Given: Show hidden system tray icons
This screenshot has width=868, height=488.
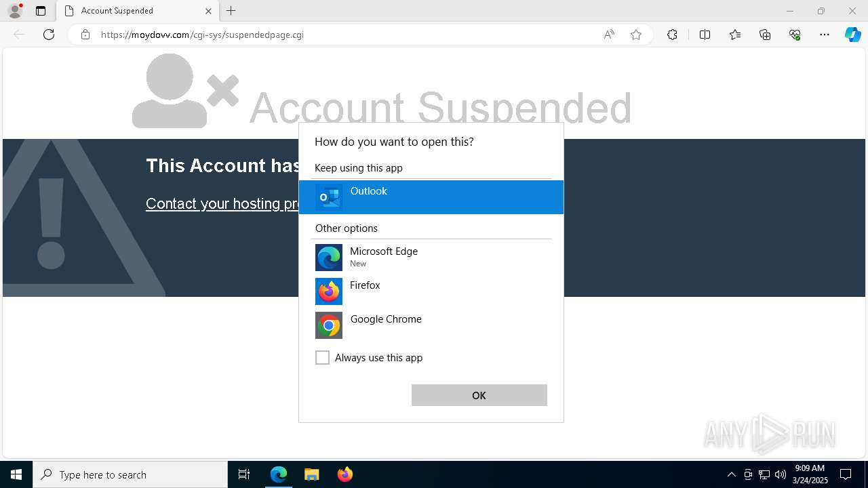Looking at the screenshot, I should click(731, 474).
